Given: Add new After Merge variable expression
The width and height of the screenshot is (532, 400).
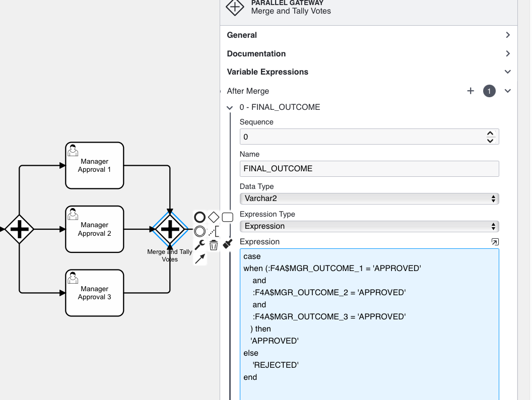Looking at the screenshot, I should pyautogui.click(x=471, y=91).
